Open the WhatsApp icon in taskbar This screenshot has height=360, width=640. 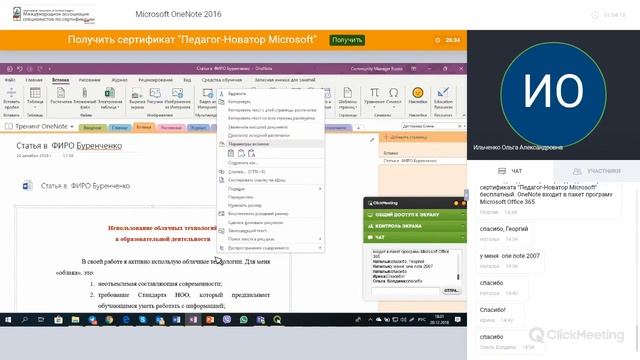pyautogui.click(x=244, y=320)
